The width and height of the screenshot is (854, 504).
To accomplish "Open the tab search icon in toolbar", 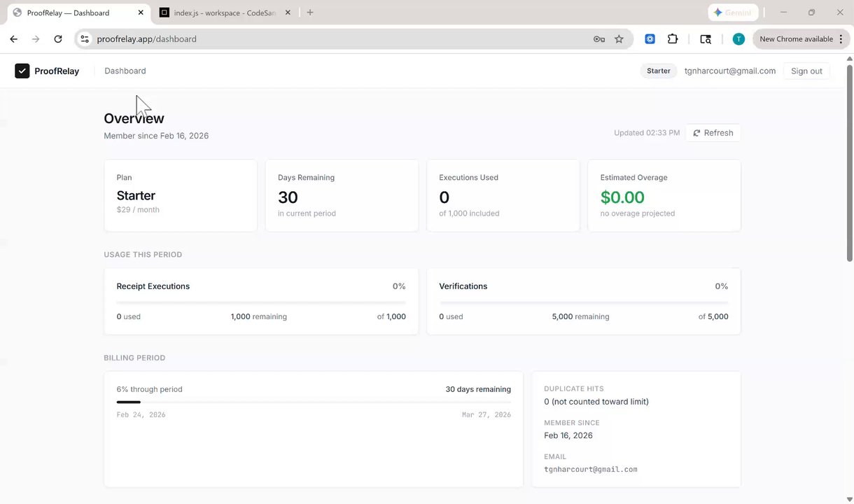I will tap(706, 39).
